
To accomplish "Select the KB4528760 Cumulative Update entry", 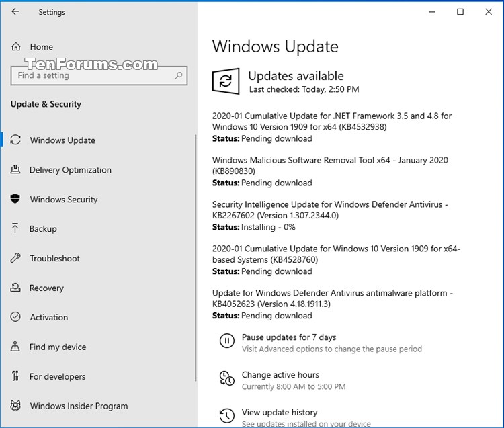I will click(336, 254).
